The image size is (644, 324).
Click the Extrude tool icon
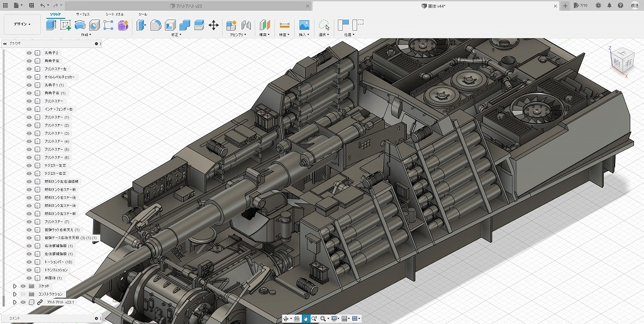pos(52,25)
